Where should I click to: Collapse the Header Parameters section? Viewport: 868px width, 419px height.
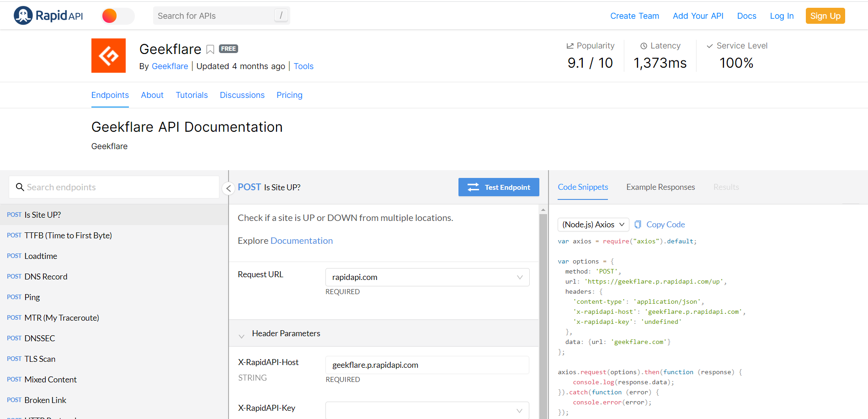242,336
